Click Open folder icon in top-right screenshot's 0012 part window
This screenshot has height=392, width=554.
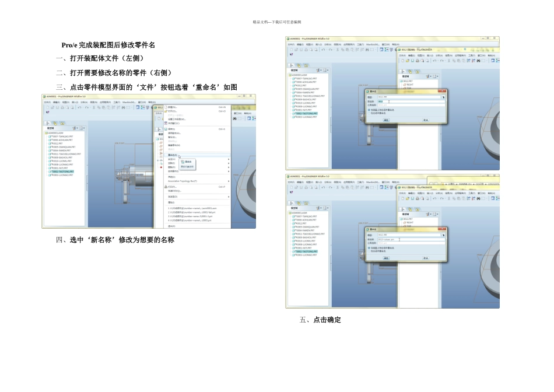(408, 61)
